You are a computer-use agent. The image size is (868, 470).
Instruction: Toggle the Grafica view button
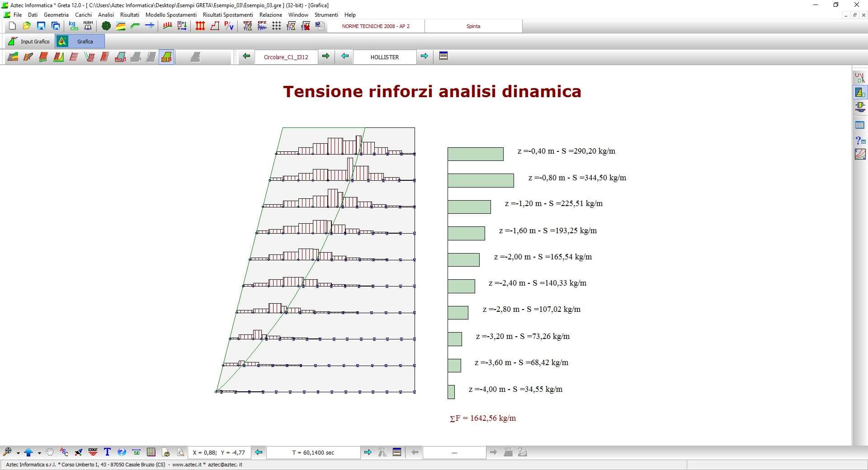tap(80, 42)
